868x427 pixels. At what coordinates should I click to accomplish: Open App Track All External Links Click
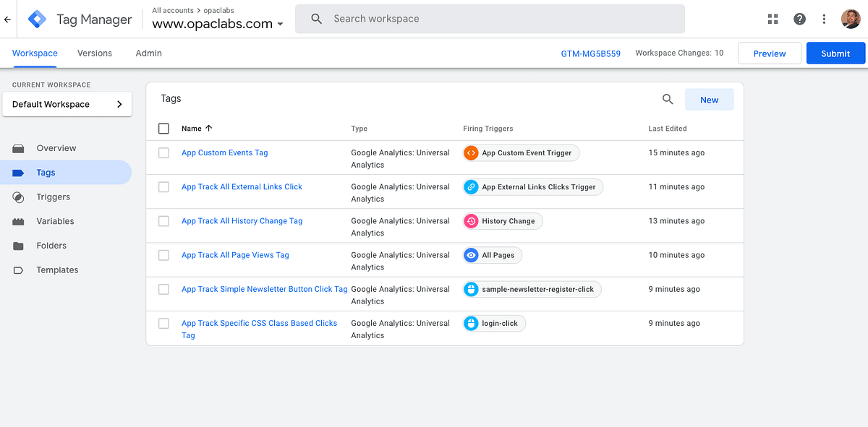[x=242, y=186]
